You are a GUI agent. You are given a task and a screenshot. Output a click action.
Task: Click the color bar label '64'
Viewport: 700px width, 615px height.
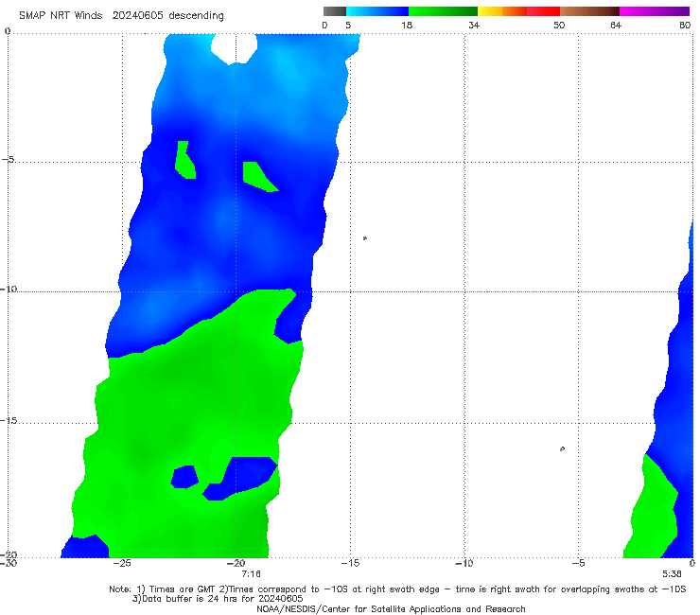pyautogui.click(x=616, y=26)
